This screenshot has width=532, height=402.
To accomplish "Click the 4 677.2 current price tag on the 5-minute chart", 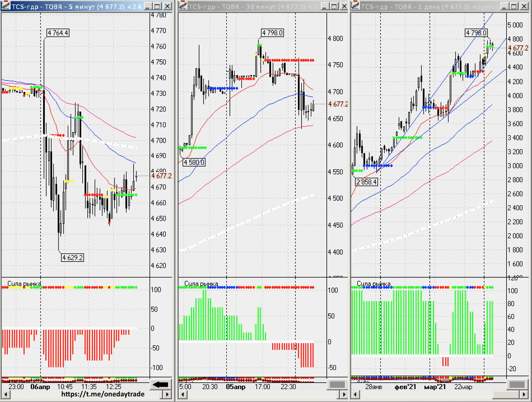I will tap(162, 176).
